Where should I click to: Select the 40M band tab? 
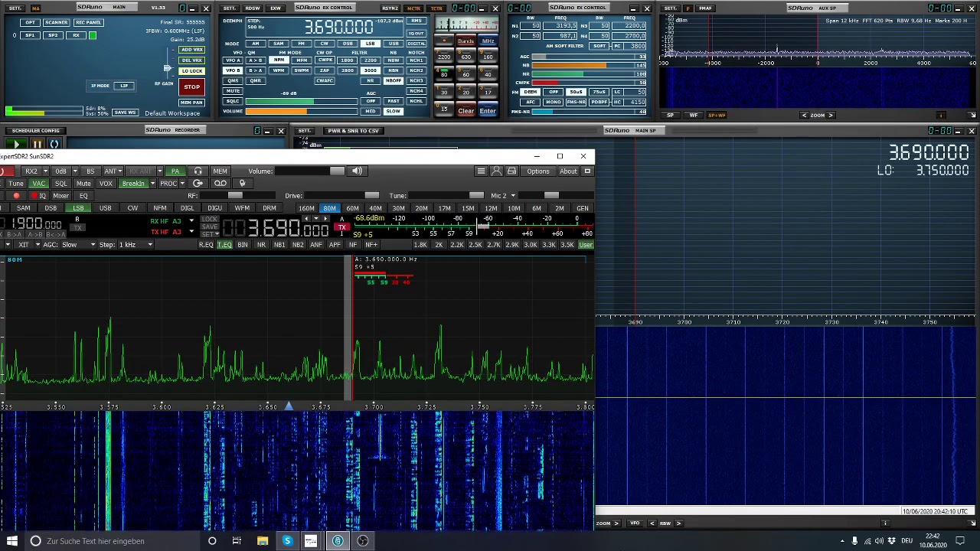(375, 208)
